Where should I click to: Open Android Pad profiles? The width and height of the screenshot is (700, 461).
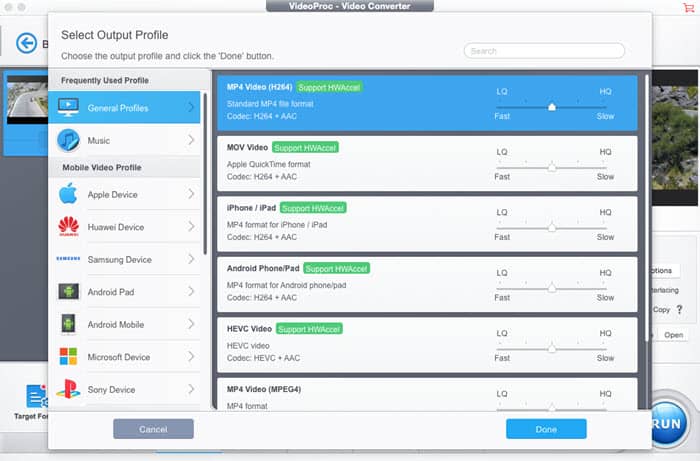click(125, 291)
